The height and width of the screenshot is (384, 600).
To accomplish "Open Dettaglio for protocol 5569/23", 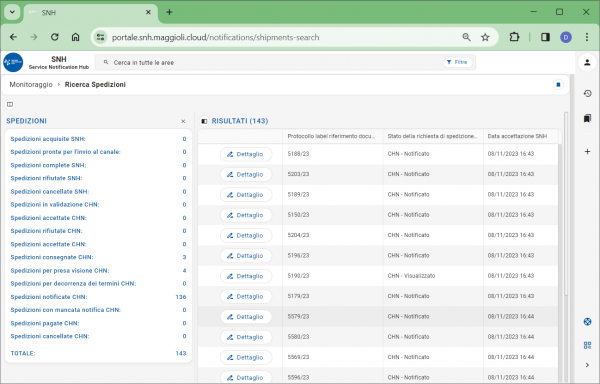I will 246,357.
